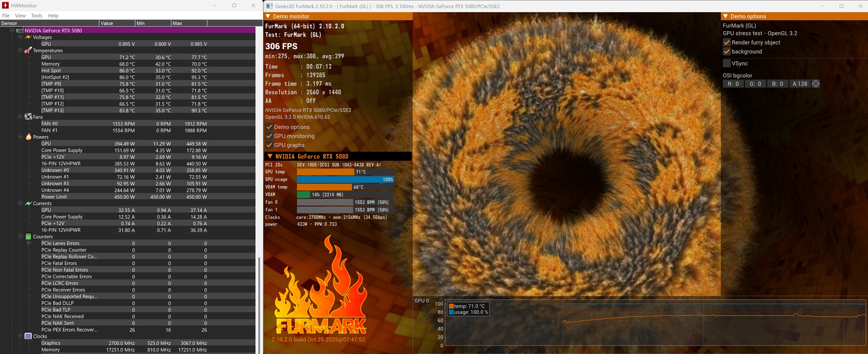Collapse the Demo options panel triangle
The image size is (868, 354).
725,16
